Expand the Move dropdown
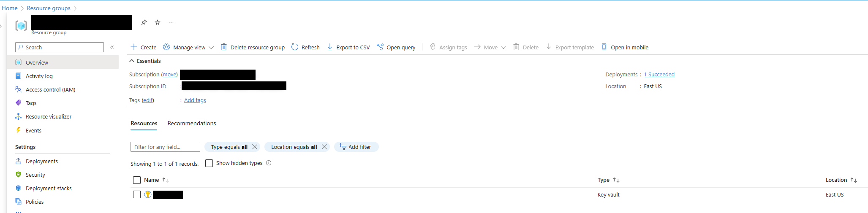868x213 pixels. [x=503, y=48]
